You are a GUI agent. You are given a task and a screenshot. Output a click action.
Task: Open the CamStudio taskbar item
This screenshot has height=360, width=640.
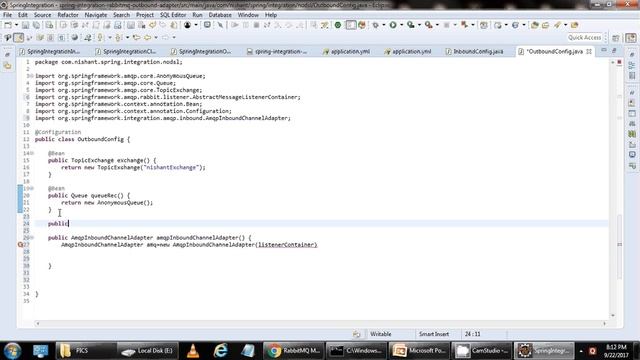[482, 351]
